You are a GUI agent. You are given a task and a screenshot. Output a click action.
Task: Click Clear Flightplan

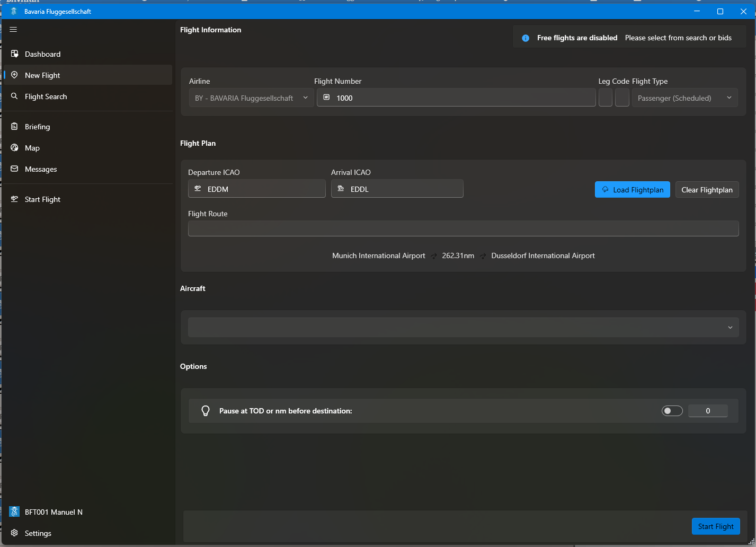pos(707,190)
